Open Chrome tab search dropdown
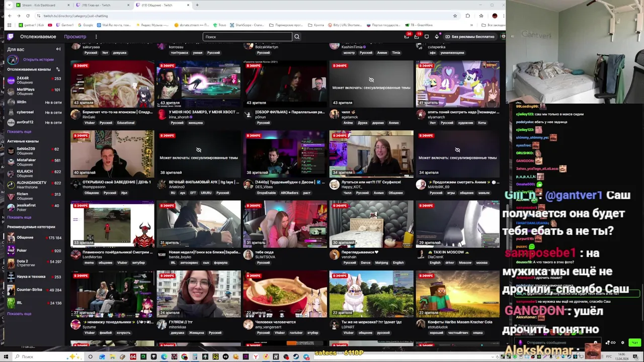This screenshot has height=362, width=644. 9,5
